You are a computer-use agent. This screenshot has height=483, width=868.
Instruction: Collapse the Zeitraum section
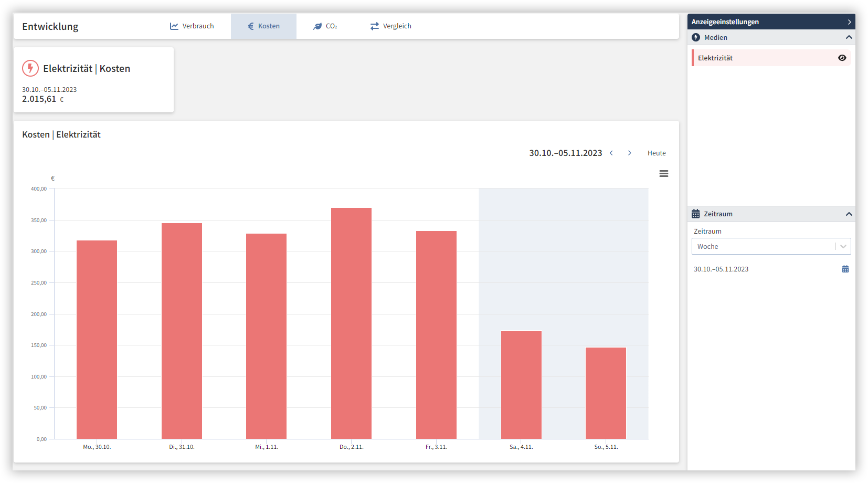click(x=849, y=214)
